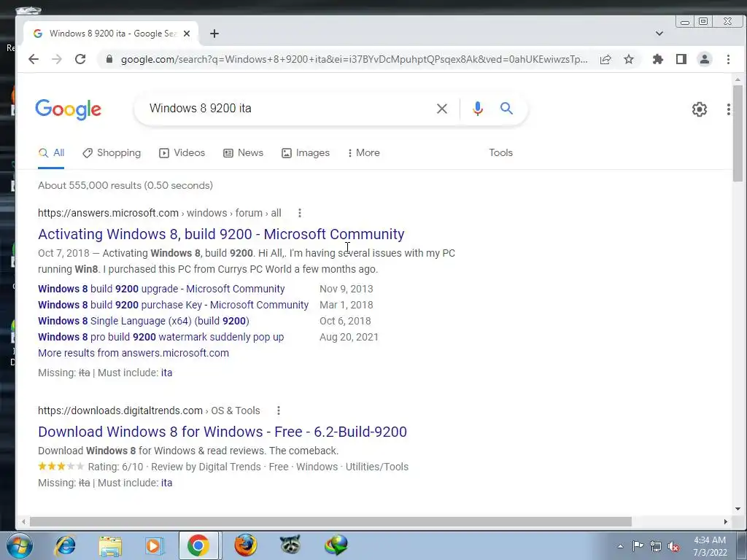Open Internet Download Manager taskbar icon
This screenshot has height=560, width=747.
[x=336, y=545]
